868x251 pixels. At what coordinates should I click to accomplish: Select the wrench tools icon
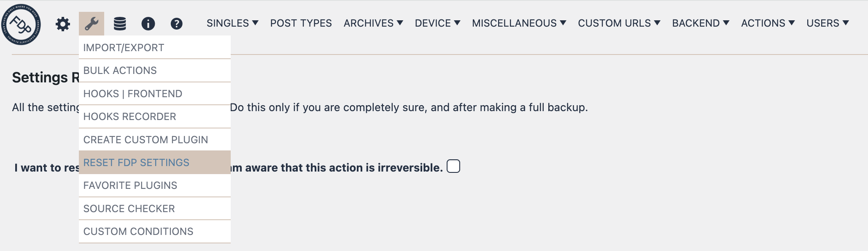pos(92,24)
